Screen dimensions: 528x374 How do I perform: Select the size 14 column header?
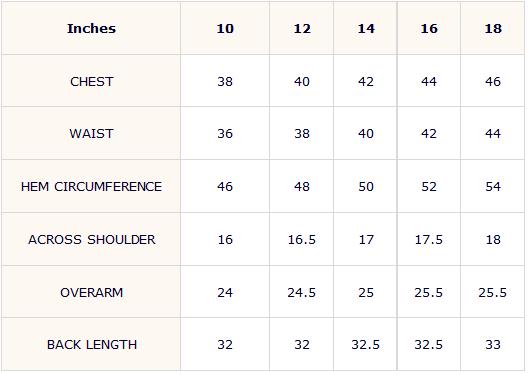[366, 29]
